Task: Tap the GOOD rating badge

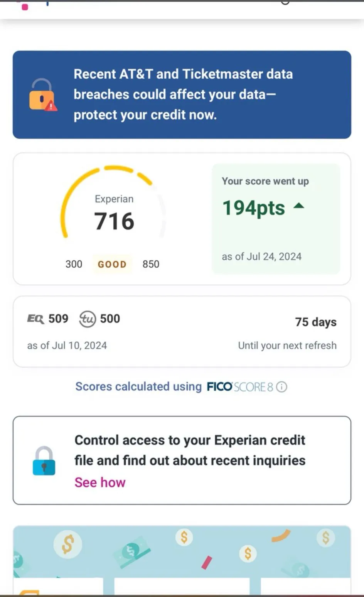Action: click(112, 264)
